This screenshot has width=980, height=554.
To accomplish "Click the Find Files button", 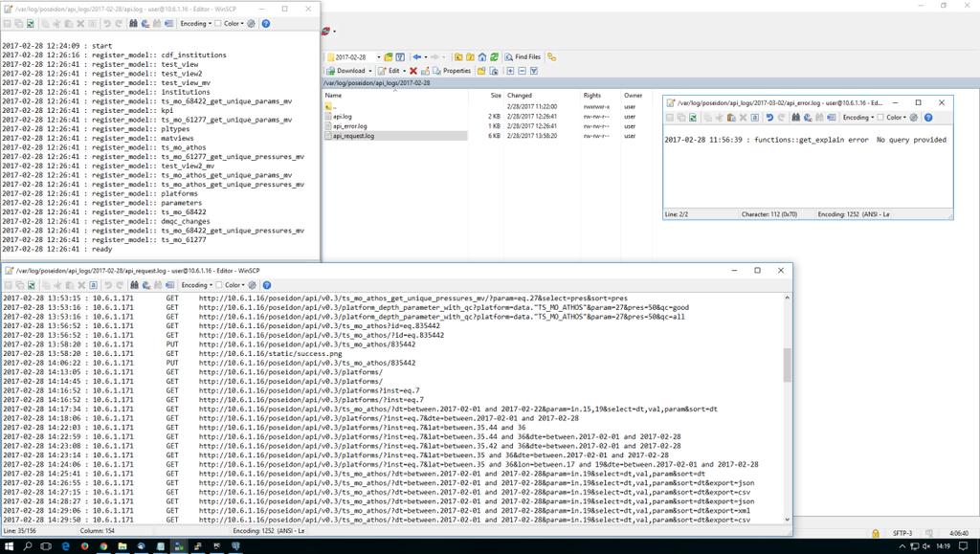I will [x=523, y=56].
